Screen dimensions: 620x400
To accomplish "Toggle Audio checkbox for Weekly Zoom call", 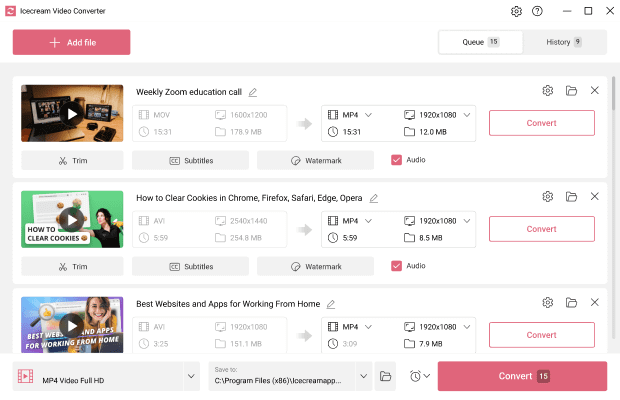I will (396, 160).
